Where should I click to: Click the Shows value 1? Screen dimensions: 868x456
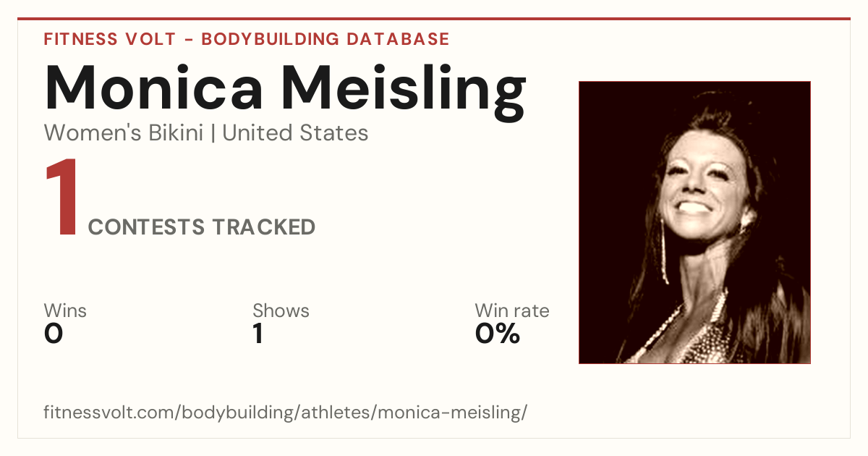[258, 334]
